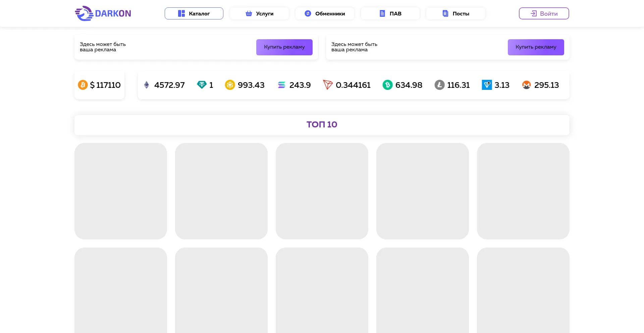The width and height of the screenshot is (644, 333).
Task: Click the right Купить рекламу button
Action: click(536, 47)
